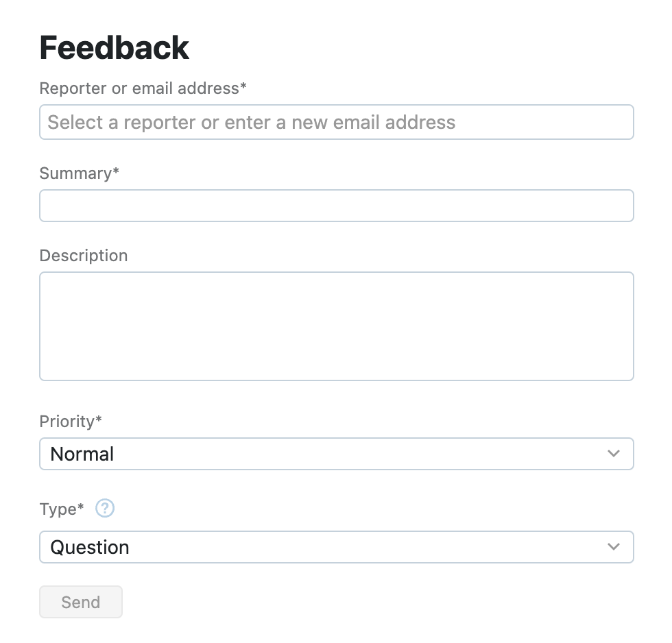Click the required asterisk after Priority

tap(99, 420)
